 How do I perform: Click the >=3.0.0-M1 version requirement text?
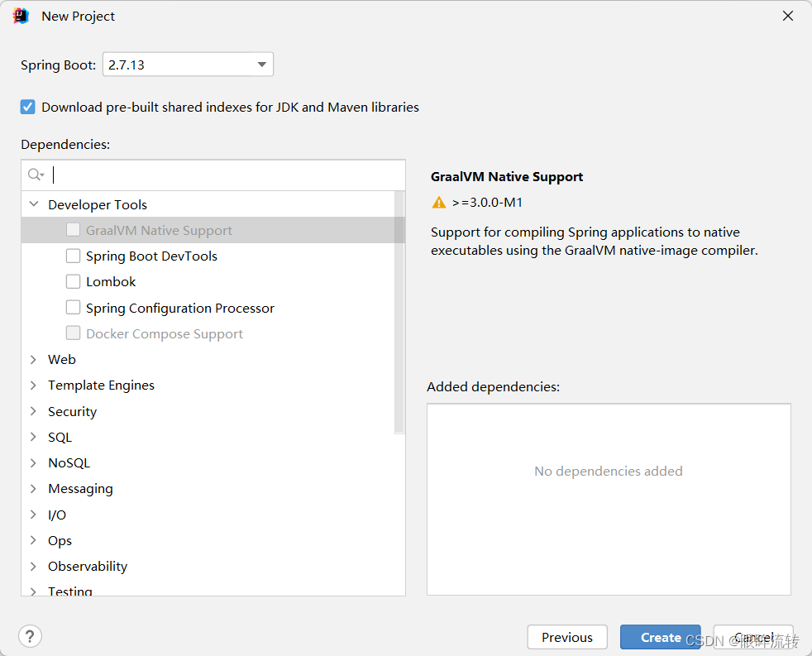coord(487,203)
